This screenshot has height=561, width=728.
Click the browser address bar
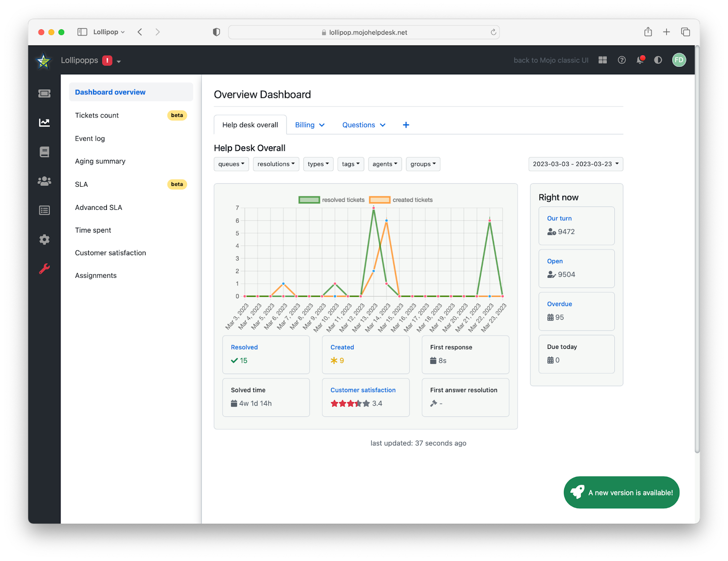pos(364,32)
